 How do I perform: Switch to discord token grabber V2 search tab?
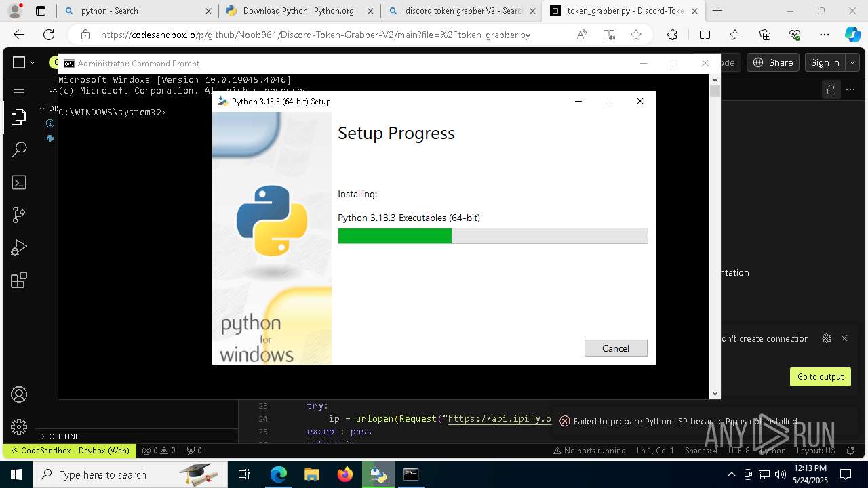(462, 11)
